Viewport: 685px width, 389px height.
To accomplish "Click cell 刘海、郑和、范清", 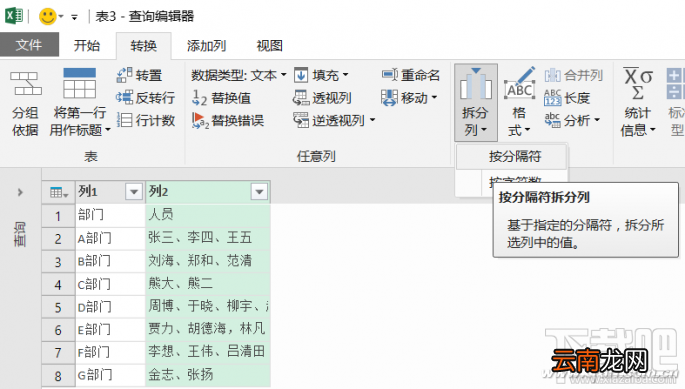I will [x=208, y=261].
